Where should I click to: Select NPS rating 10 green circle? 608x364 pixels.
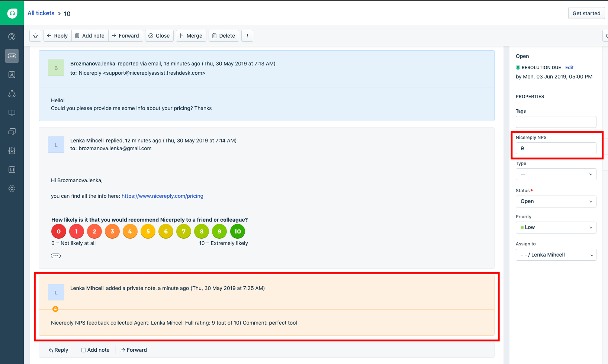[x=238, y=231]
